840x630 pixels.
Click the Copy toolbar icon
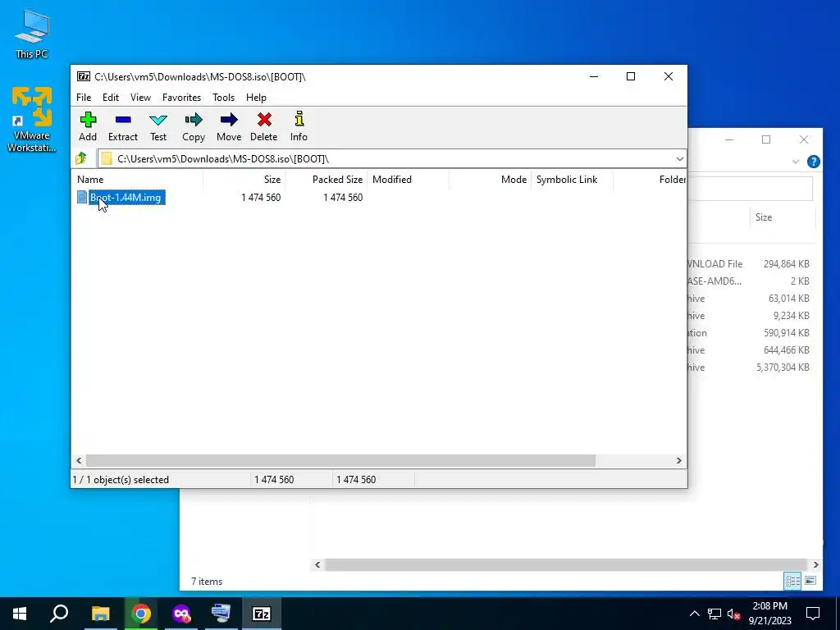click(x=194, y=126)
